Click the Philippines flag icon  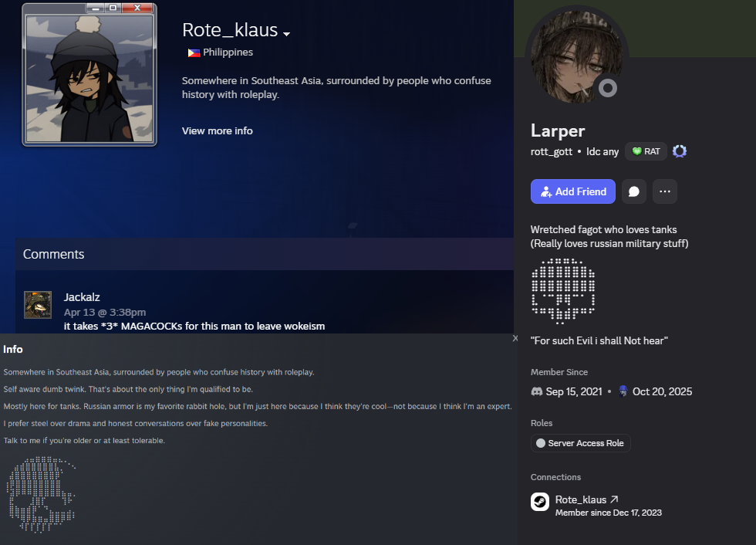click(194, 52)
